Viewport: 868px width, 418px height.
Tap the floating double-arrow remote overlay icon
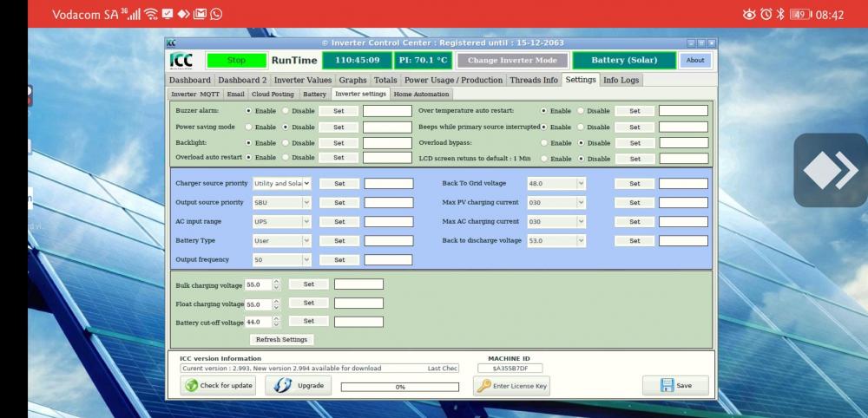[831, 170]
